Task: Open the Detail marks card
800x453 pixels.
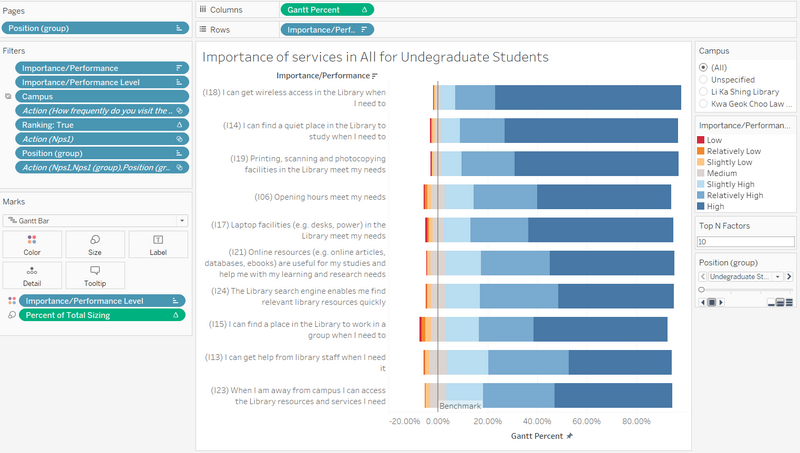Action: 32,275
